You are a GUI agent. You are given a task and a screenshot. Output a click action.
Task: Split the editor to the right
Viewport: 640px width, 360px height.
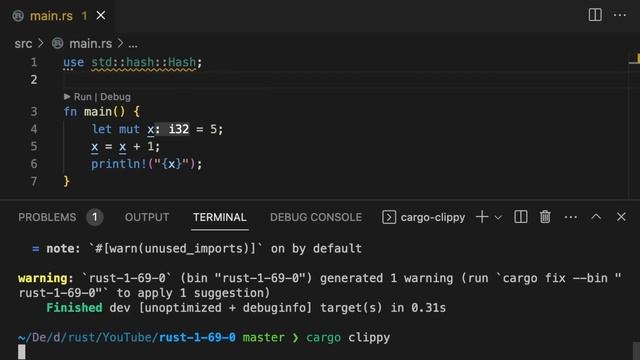595,15
